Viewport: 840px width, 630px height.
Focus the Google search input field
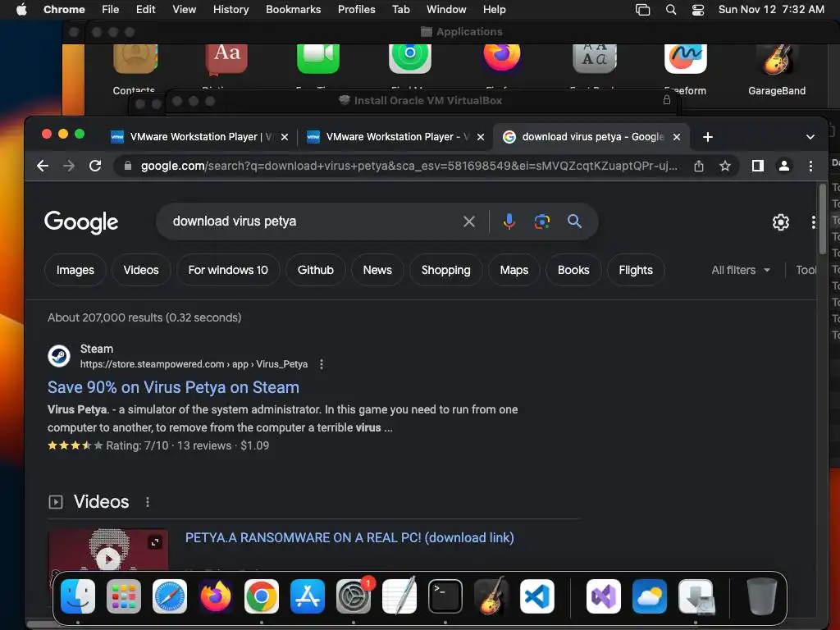pos(313,221)
